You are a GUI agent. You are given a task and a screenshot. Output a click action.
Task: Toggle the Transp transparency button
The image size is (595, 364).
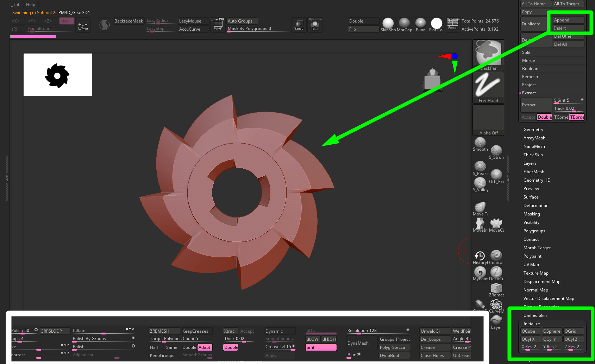(x=299, y=25)
